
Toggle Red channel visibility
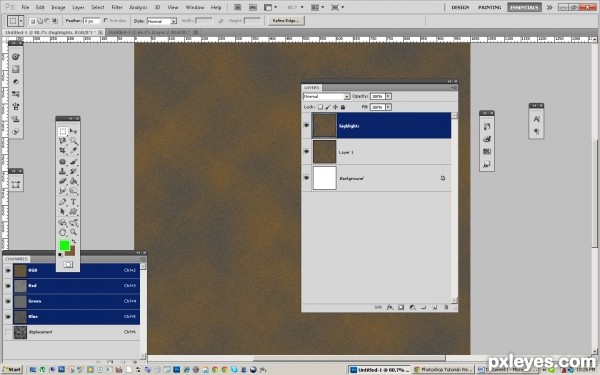click(x=8, y=286)
